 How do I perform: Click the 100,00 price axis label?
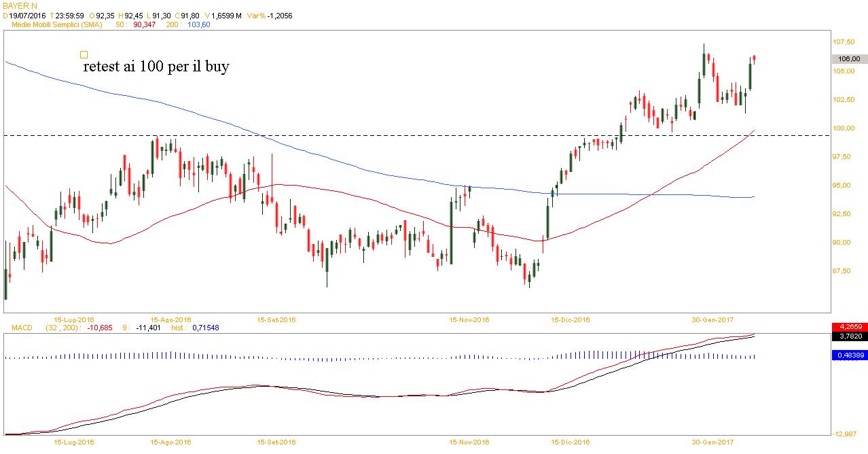tap(846, 128)
